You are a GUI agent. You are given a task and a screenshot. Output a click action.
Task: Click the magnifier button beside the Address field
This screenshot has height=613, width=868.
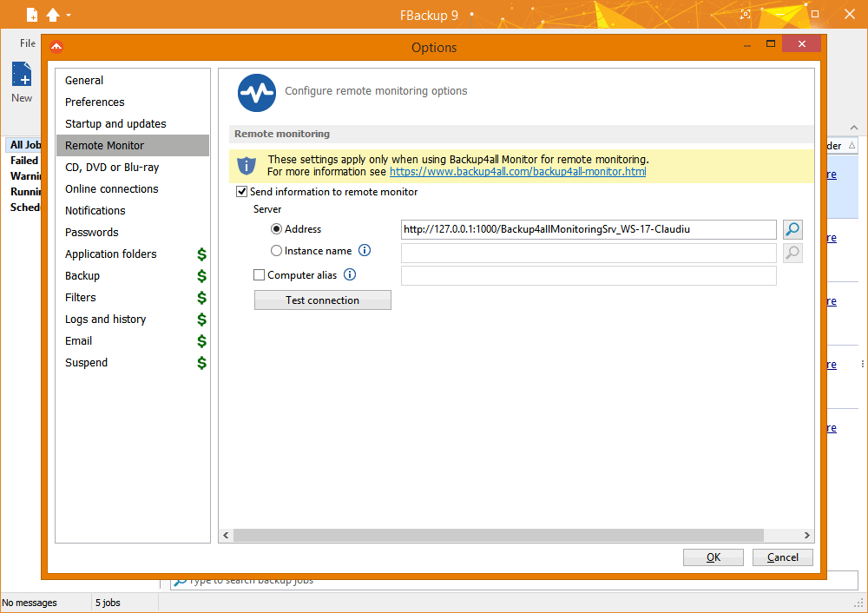tap(792, 229)
